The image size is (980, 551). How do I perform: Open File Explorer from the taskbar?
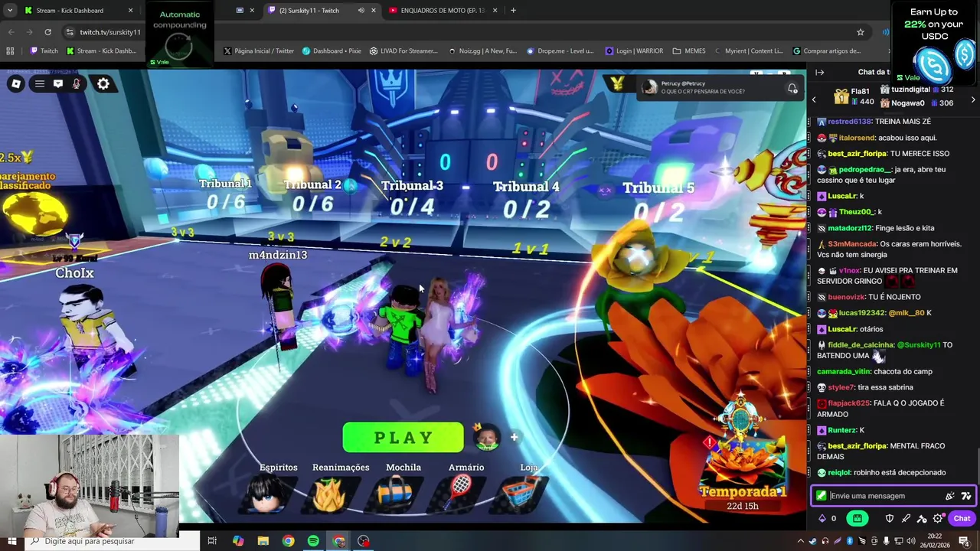pos(263,541)
